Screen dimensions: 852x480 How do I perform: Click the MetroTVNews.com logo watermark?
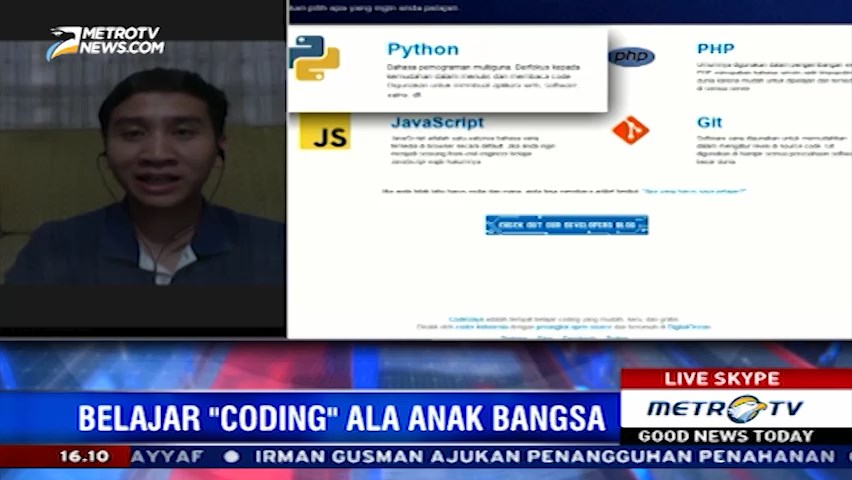coord(105,42)
